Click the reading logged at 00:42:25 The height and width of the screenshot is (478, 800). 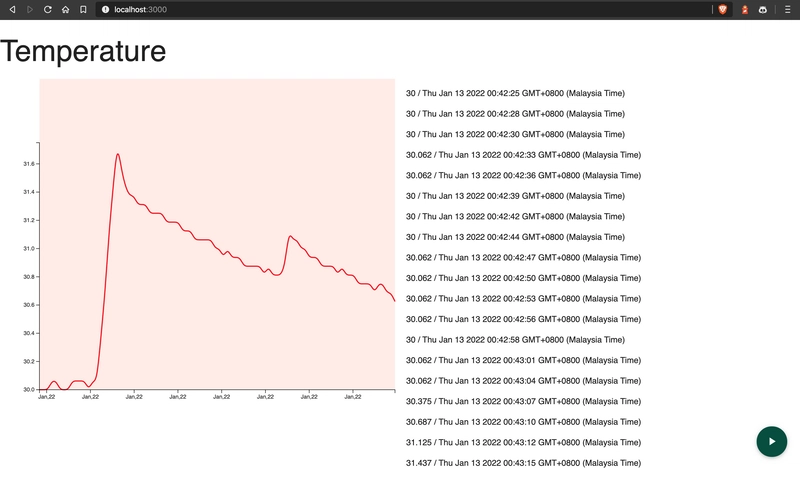pyautogui.click(x=515, y=93)
